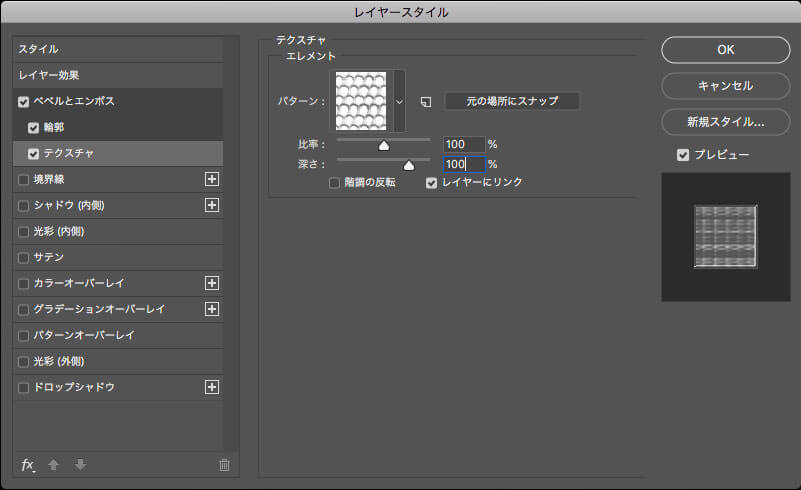Uncheck the テクスチャ checkbox
The width and height of the screenshot is (801, 490).
(34, 154)
